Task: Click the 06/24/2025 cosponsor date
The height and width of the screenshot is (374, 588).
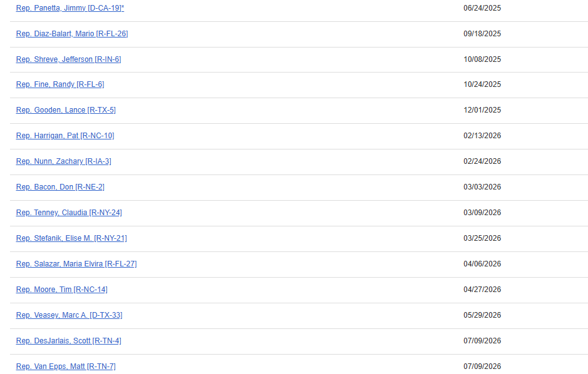Action: tap(482, 8)
